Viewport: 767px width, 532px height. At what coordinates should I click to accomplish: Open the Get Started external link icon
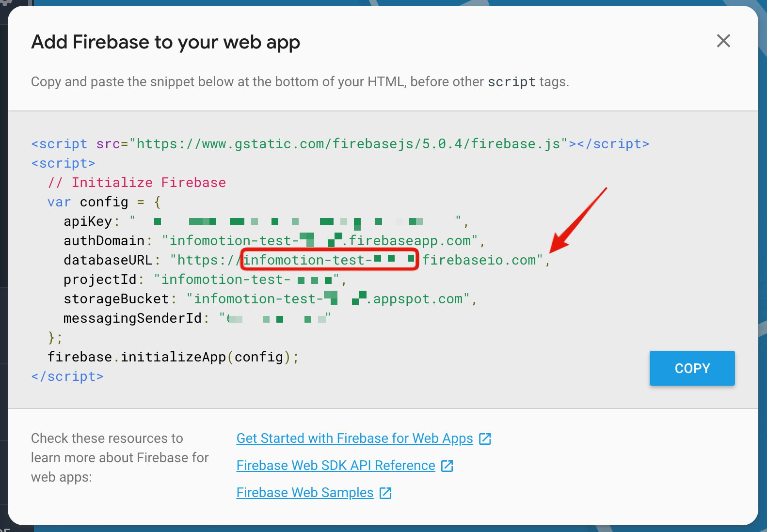pos(485,438)
